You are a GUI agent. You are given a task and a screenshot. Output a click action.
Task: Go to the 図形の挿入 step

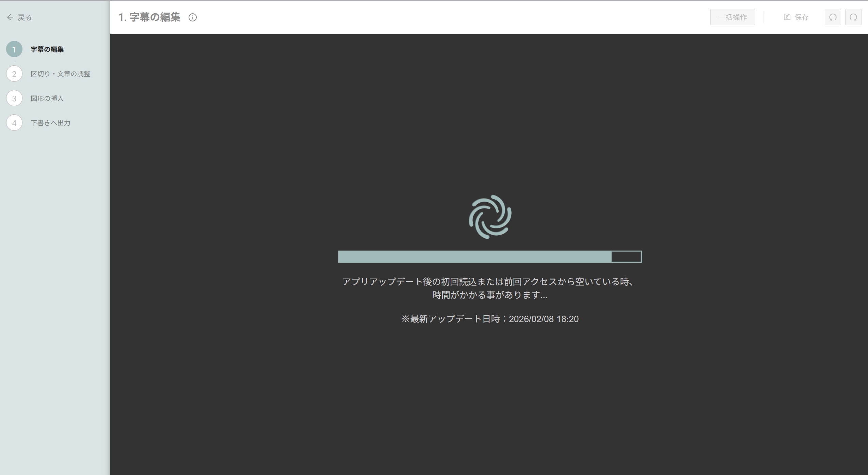pos(47,98)
